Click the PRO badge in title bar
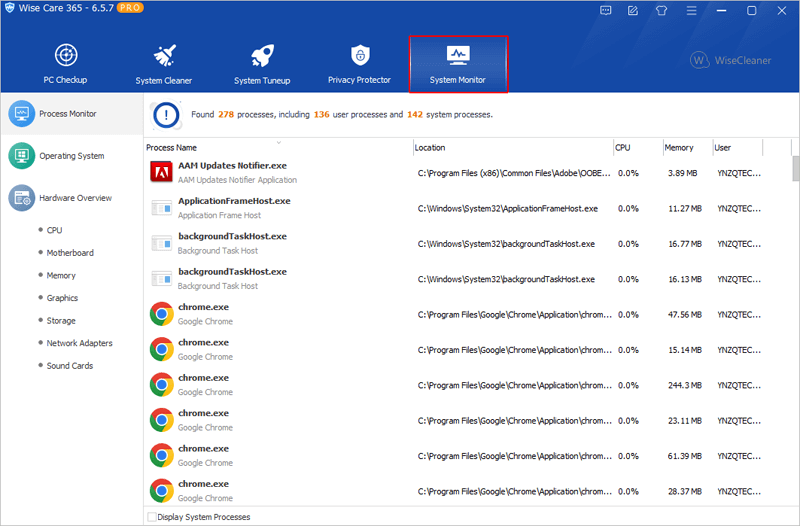Screen dimensions: 800x526 tap(130, 8)
